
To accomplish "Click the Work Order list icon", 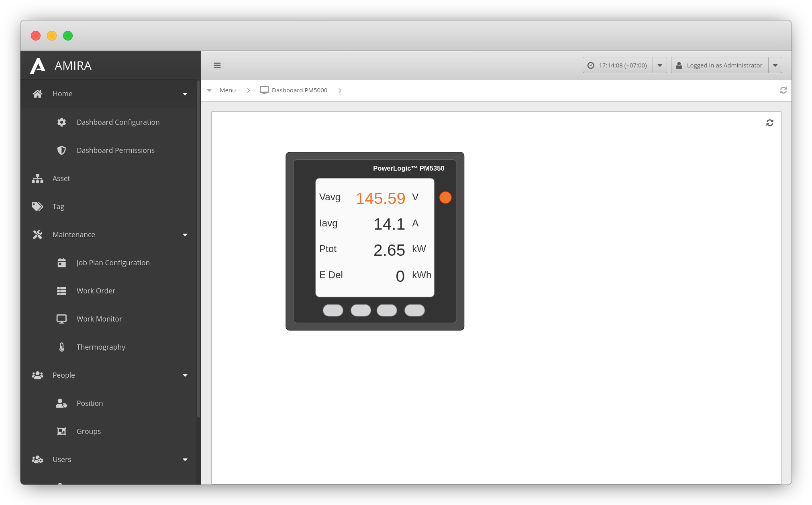I will click(x=61, y=291).
